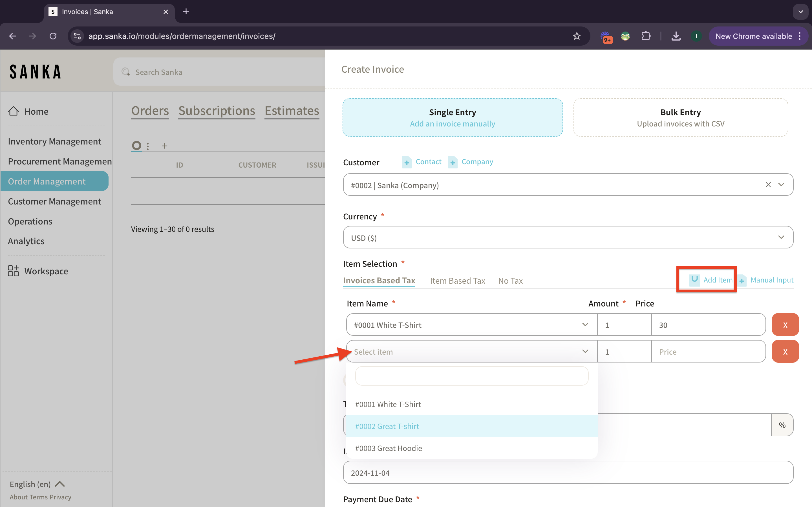Screen dimensions: 812x507
Task: Click the Add Item link
Action: pyautogui.click(x=717, y=280)
